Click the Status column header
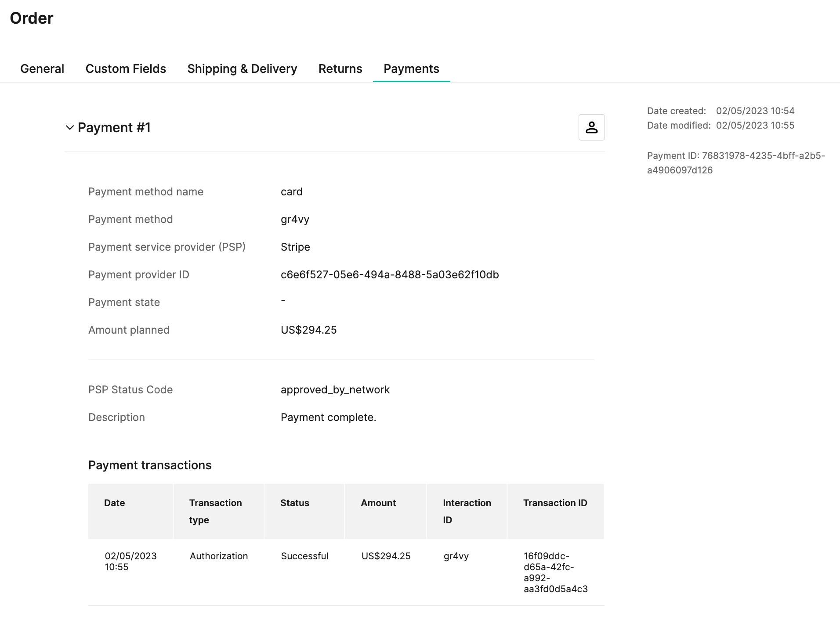840x619 pixels. click(304, 511)
